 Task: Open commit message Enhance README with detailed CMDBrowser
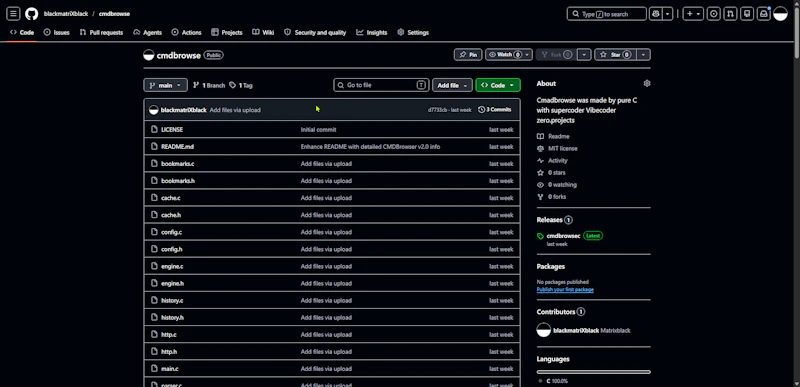click(x=370, y=146)
